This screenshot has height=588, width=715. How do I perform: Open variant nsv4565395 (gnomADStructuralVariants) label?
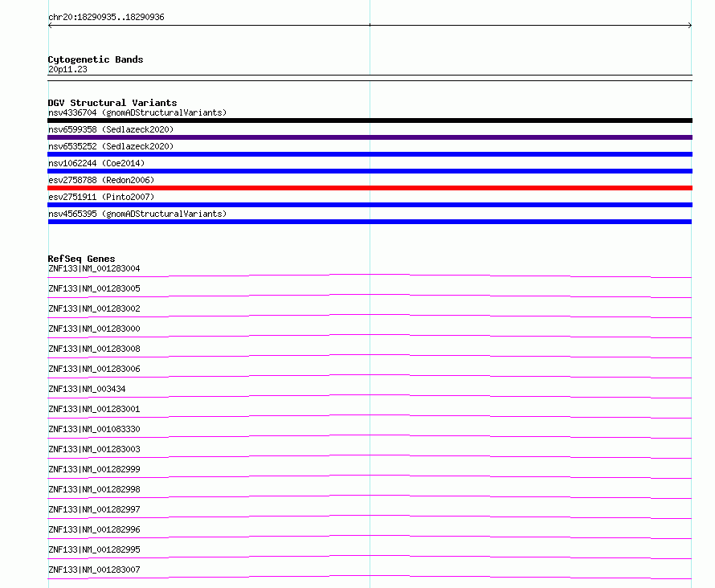(x=137, y=214)
